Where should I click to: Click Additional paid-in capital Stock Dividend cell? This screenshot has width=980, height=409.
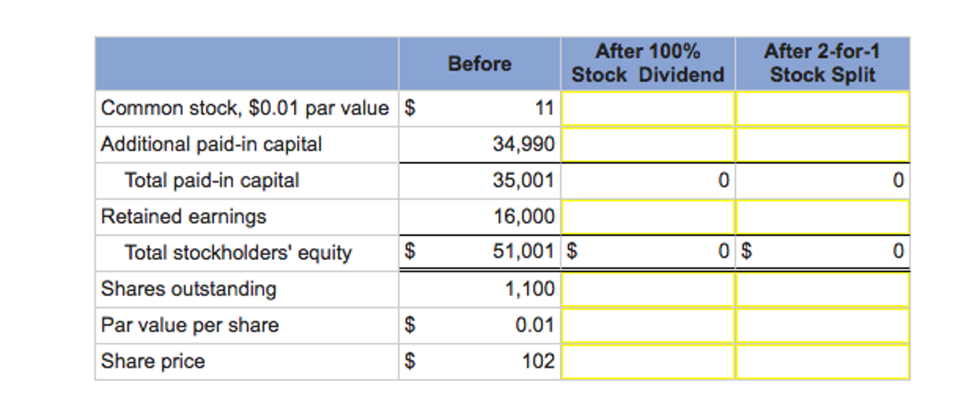pos(648,145)
